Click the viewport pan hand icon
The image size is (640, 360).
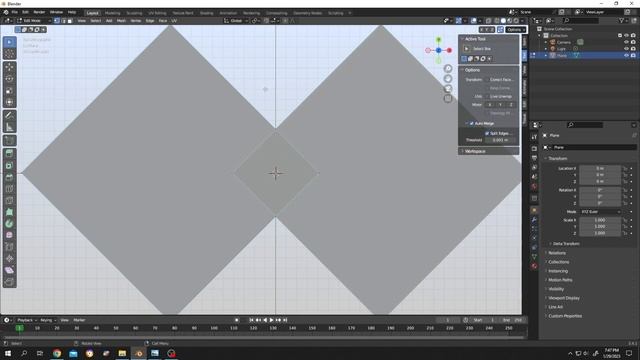click(448, 79)
